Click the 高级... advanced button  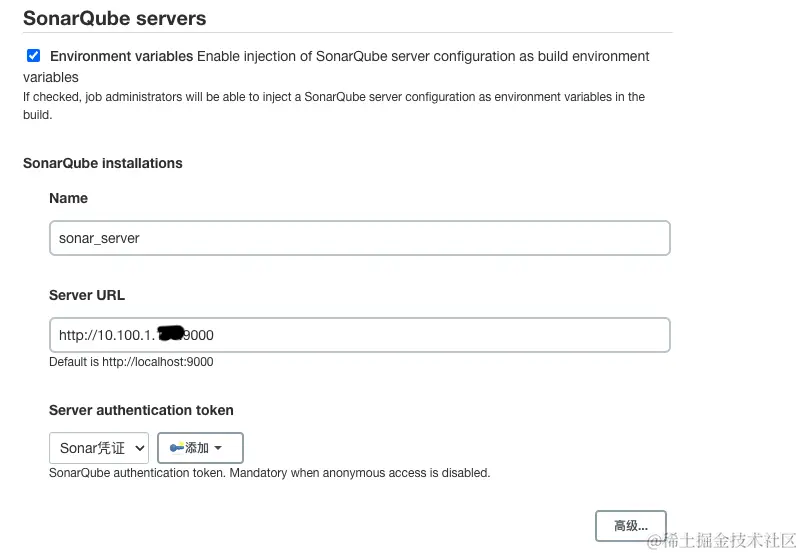click(630, 525)
